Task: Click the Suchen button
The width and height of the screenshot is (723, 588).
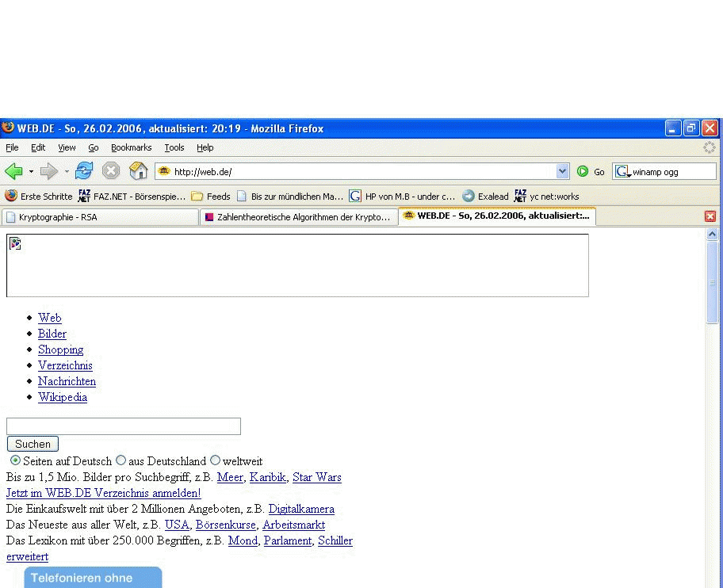Action: [33, 444]
